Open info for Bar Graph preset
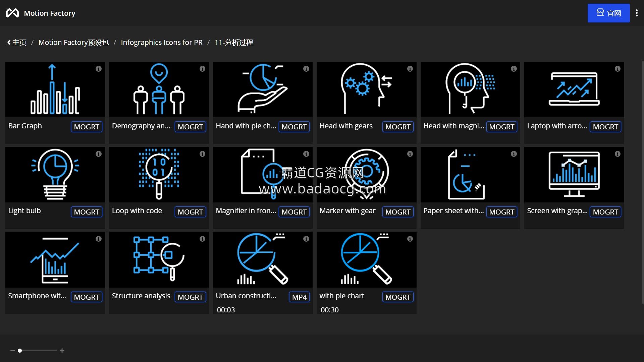This screenshot has height=362, width=644. click(x=98, y=69)
